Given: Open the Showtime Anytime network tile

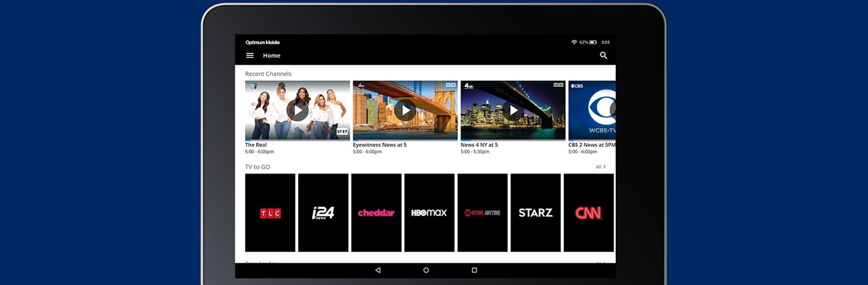Looking at the screenshot, I should point(482,213).
